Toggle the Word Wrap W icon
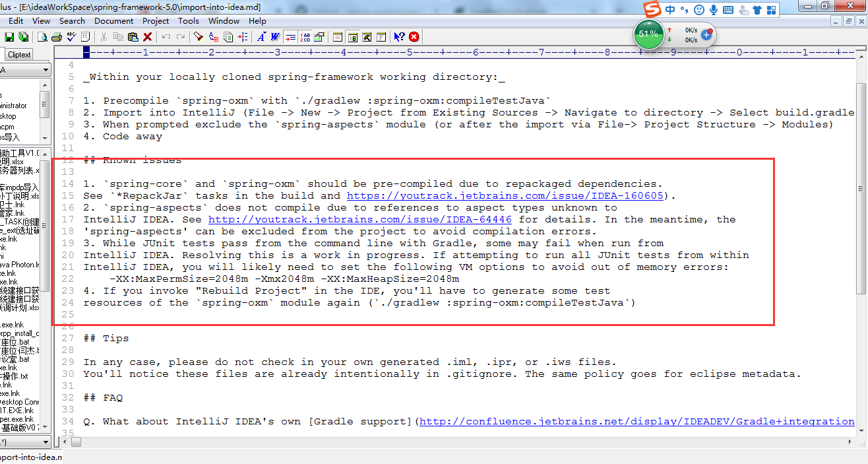Viewport: 868px width, 464px height. pos(274,37)
